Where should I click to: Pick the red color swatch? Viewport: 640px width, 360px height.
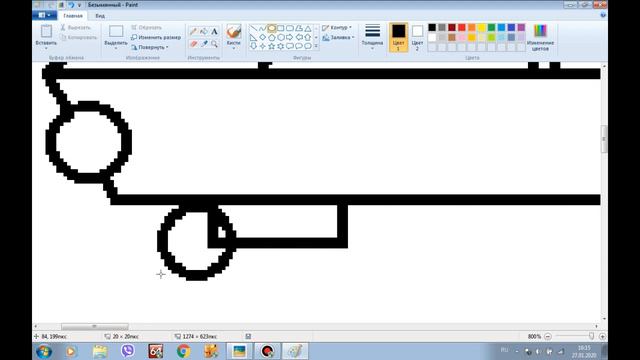462,27
